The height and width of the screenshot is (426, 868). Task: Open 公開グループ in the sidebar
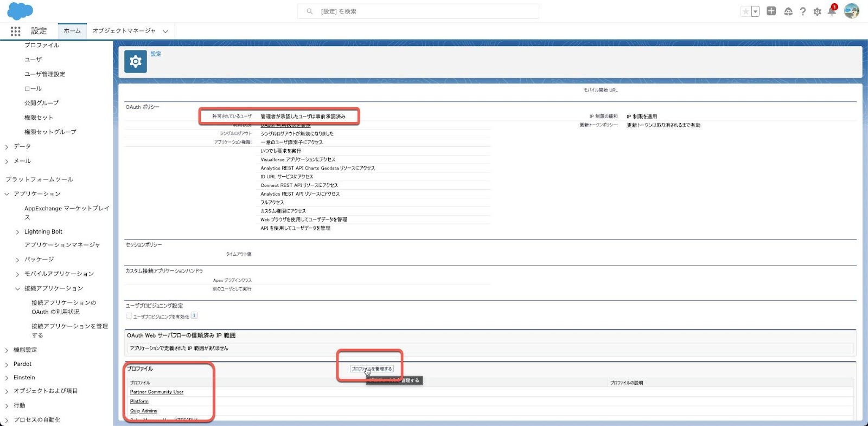click(41, 103)
